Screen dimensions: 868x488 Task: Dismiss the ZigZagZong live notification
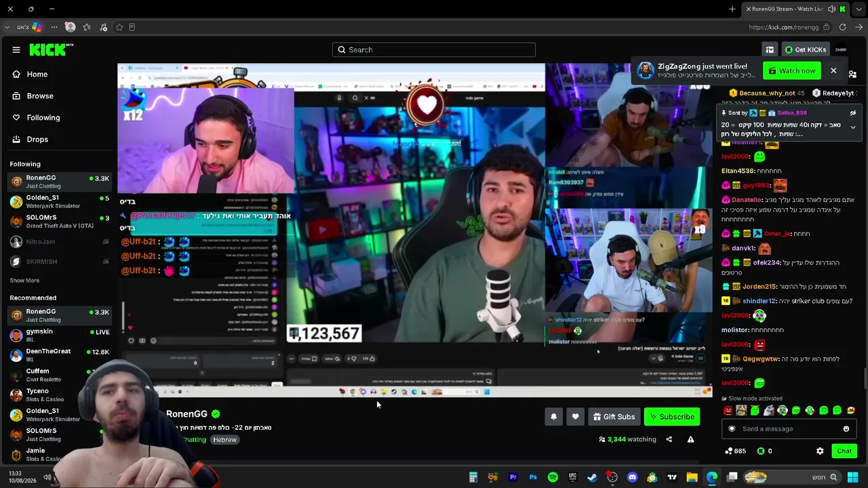coord(833,70)
